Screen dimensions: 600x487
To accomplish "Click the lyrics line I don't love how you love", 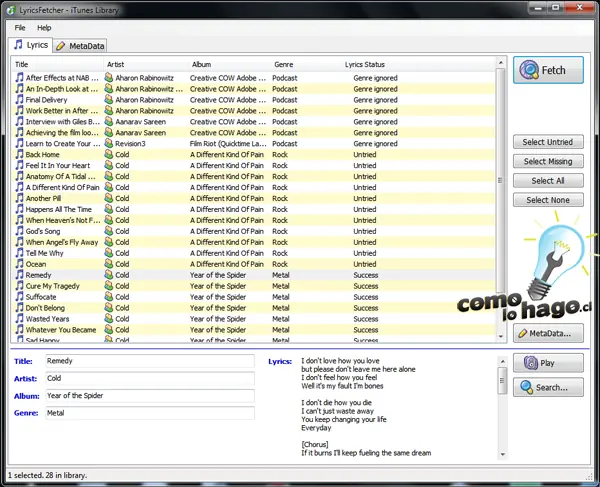I will click(340, 361).
